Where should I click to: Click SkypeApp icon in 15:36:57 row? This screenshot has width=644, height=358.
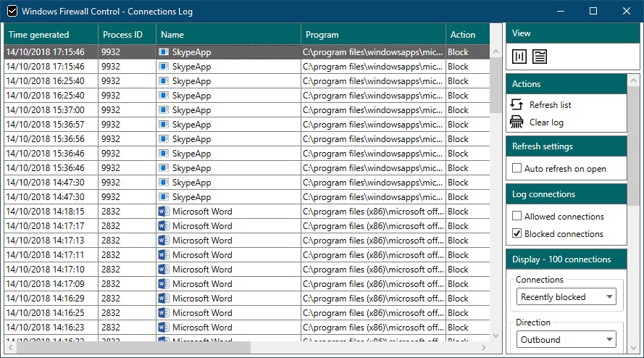(164, 124)
